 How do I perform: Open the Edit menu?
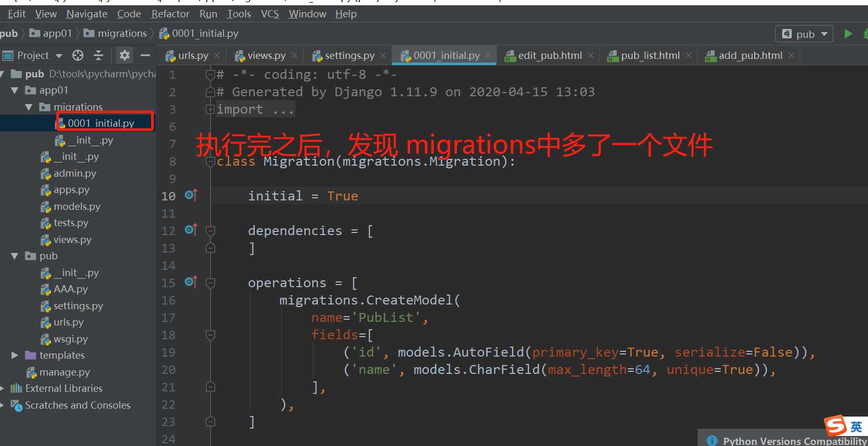[x=16, y=14]
